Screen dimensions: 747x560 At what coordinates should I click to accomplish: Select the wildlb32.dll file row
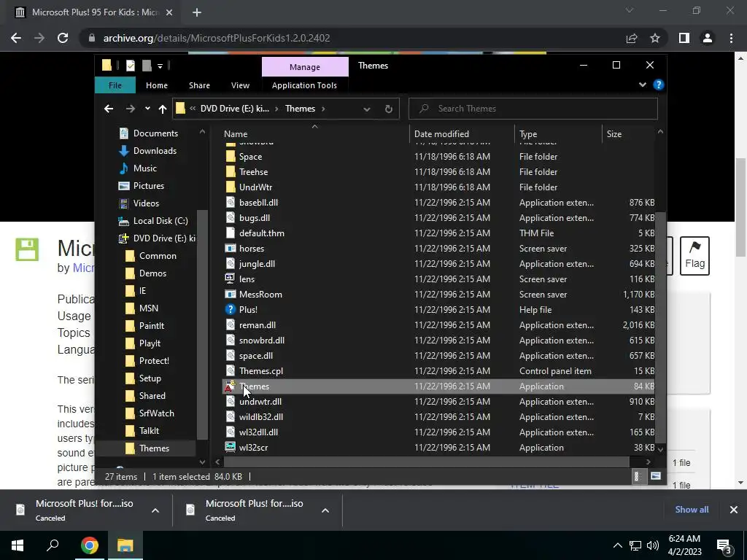click(x=438, y=417)
